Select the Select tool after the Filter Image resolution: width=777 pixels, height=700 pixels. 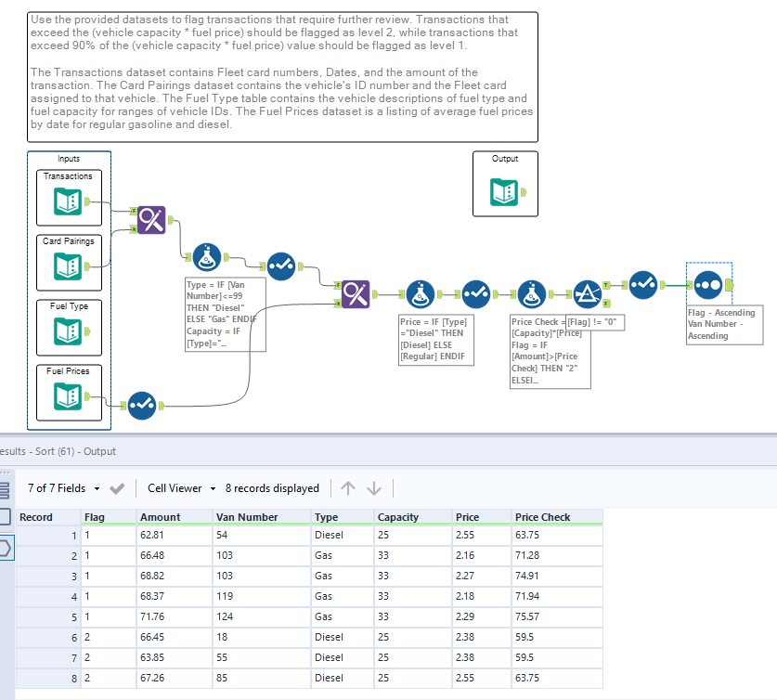click(x=642, y=285)
